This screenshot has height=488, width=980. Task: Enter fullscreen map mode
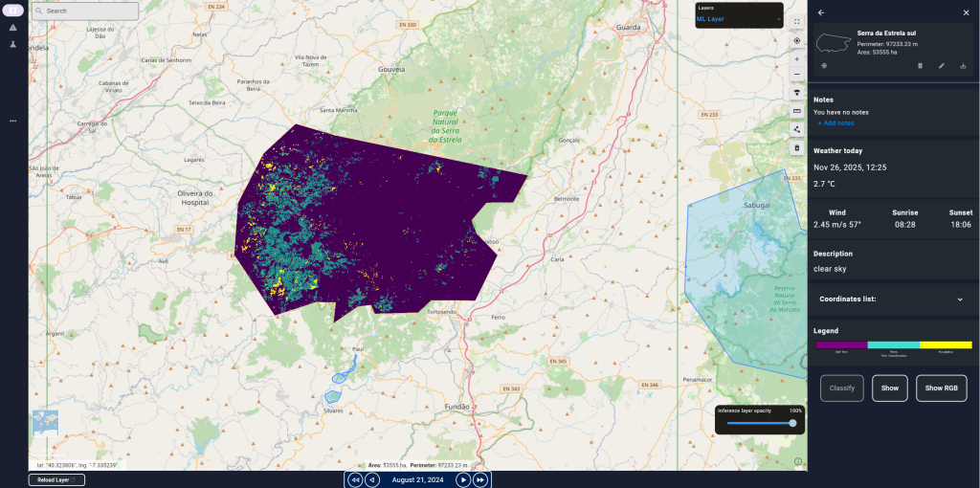click(796, 21)
